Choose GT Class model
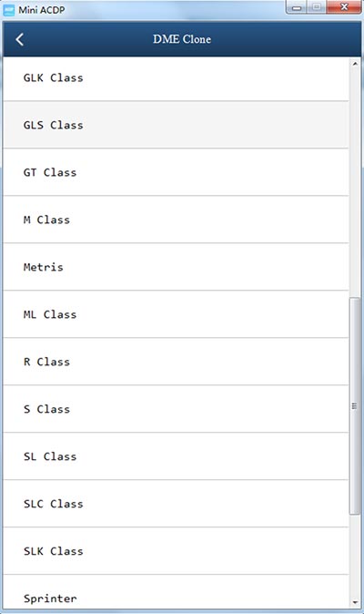364x614 pixels. (x=176, y=172)
